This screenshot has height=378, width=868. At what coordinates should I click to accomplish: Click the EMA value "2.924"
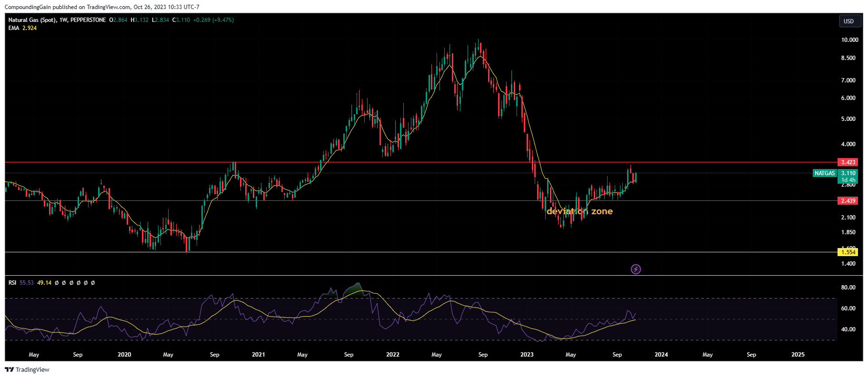[x=30, y=28]
